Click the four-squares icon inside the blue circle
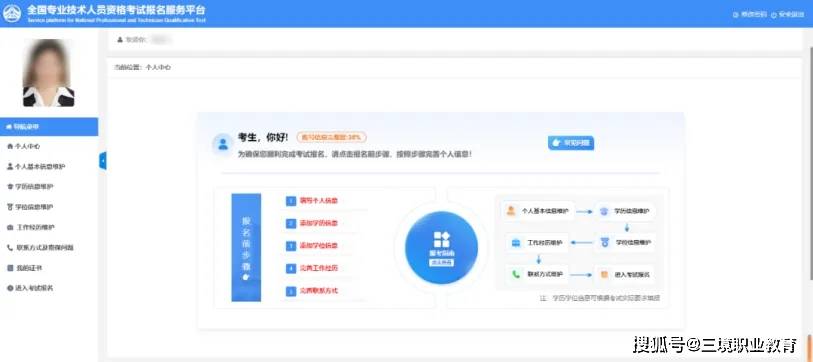This screenshot has width=813, height=362. click(x=441, y=240)
